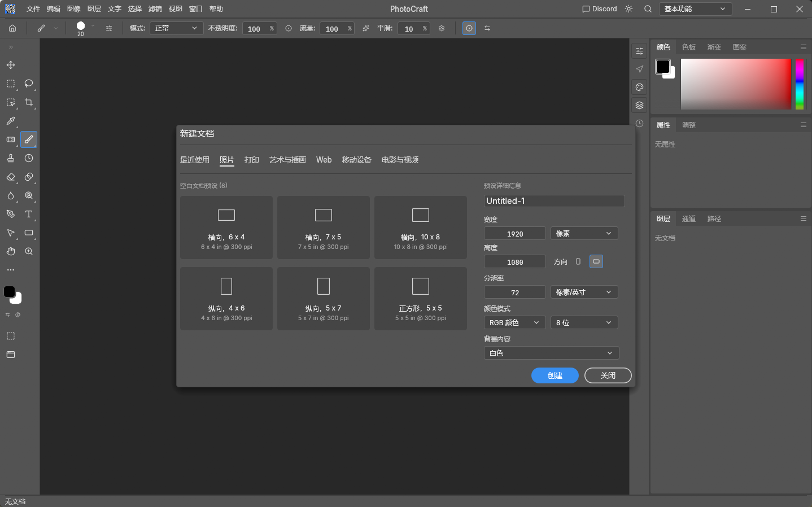Switch to the 通道 panel tab
The image size is (812, 507).
tap(689, 218)
